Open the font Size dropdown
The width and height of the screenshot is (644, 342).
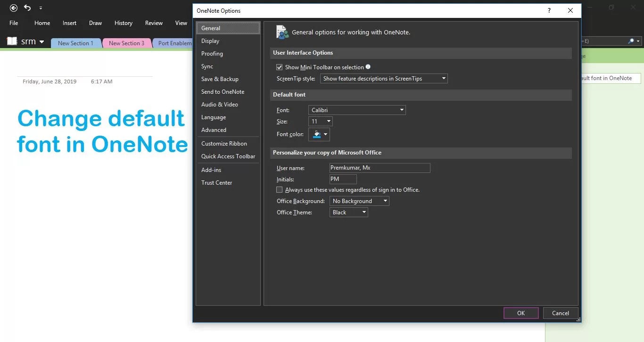pos(321,122)
